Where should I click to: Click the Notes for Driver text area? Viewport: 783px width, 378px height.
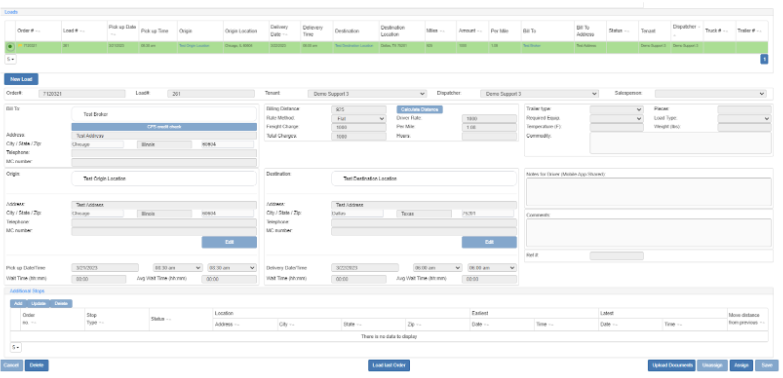[x=649, y=192]
